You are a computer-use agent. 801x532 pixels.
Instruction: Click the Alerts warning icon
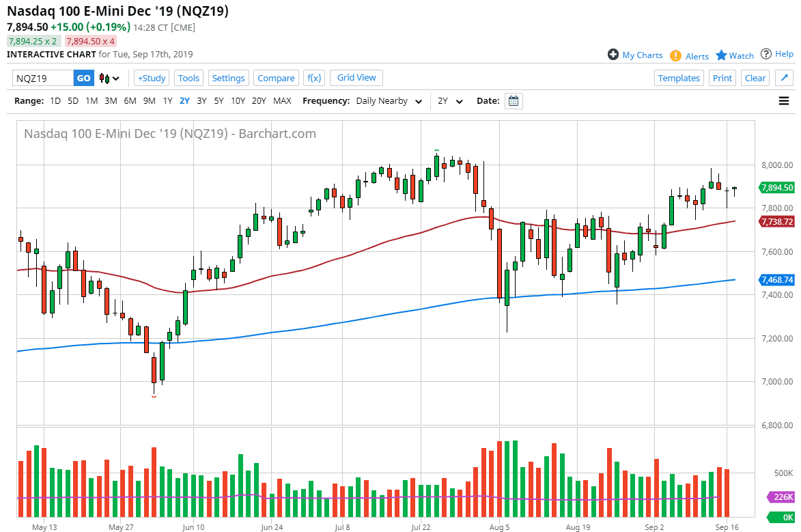[675, 55]
